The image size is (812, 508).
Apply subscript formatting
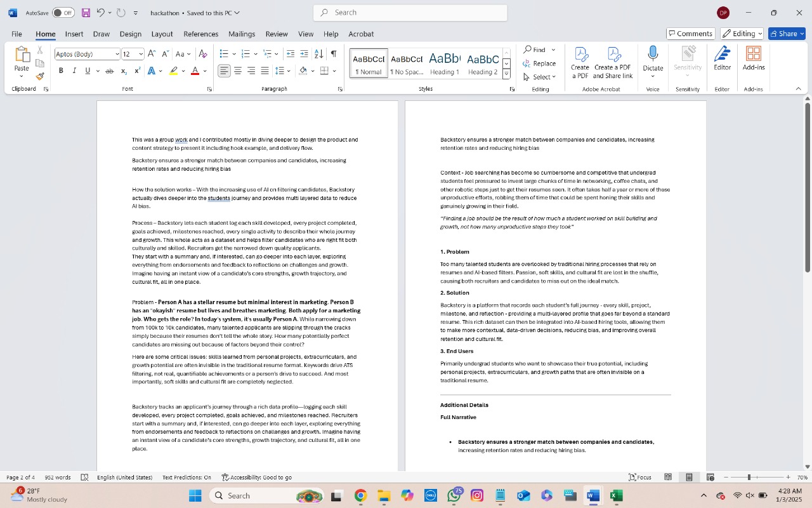click(124, 71)
